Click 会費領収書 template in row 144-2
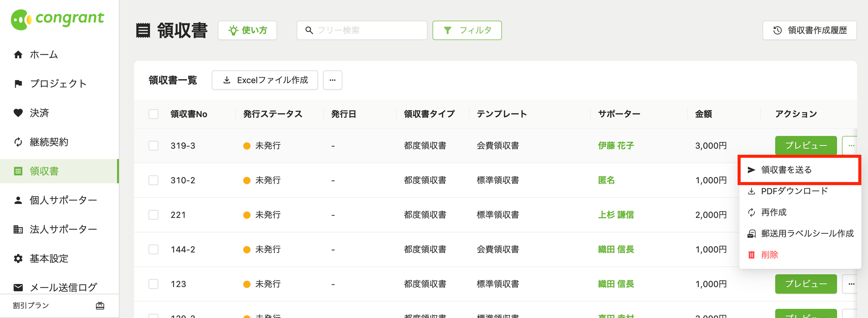This screenshot has height=318, width=868. click(x=498, y=249)
